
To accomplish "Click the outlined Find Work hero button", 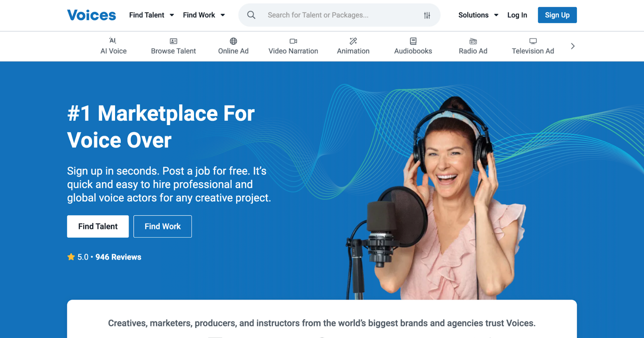I will click(x=163, y=226).
